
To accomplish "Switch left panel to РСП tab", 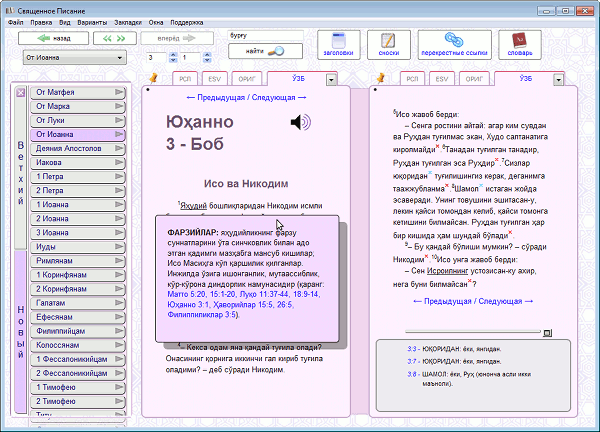I will click(185, 77).
